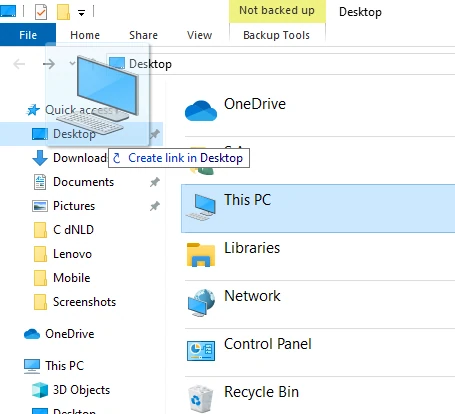The width and height of the screenshot is (455, 414).
Task: Select the Libraries item in file list
Action: pos(252,248)
